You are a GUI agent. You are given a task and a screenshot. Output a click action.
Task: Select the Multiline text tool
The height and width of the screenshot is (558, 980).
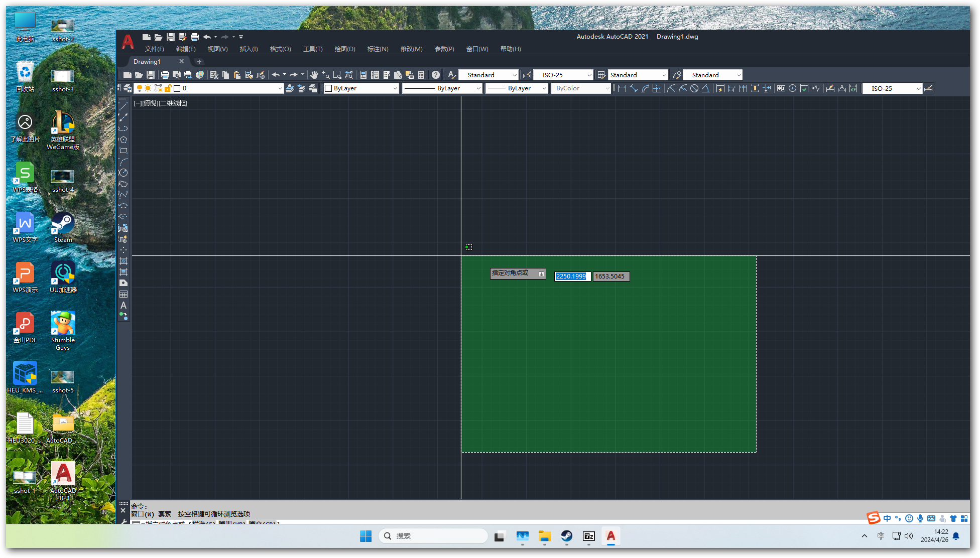[x=123, y=305]
